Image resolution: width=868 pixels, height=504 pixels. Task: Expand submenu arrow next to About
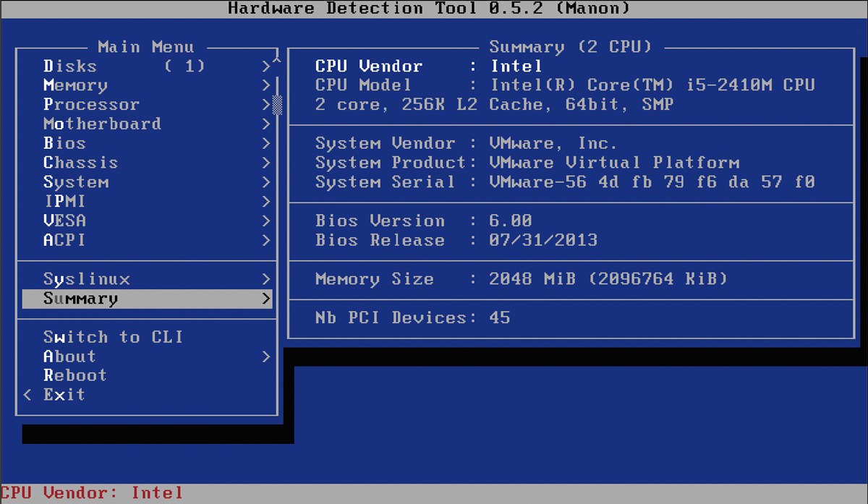pos(266,356)
